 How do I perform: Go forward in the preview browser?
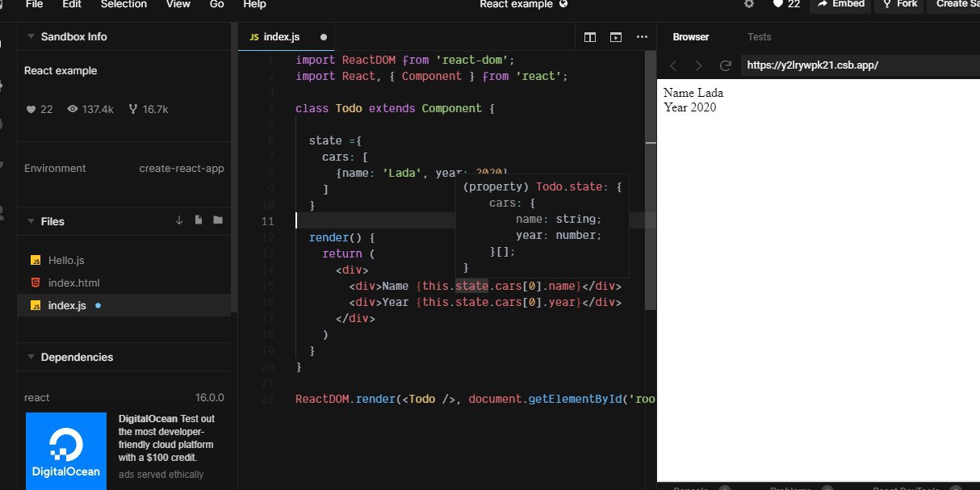point(699,65)
